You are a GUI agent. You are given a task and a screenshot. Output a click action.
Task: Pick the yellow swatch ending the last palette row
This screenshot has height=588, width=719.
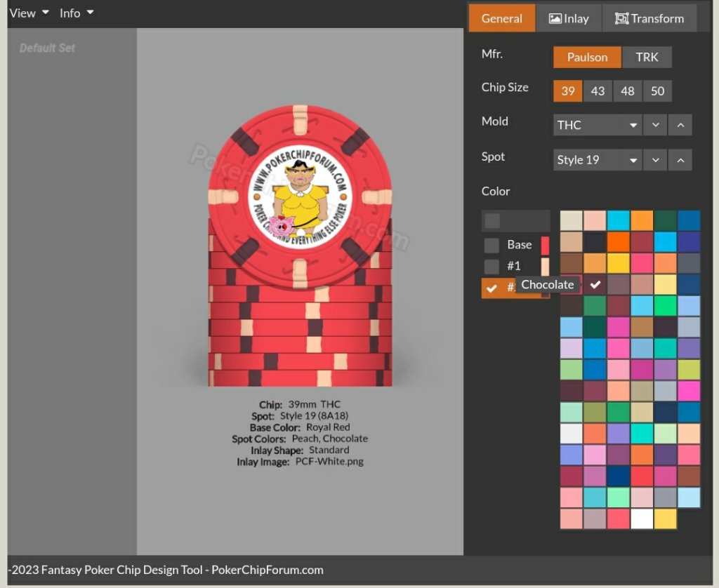[665, 519]
